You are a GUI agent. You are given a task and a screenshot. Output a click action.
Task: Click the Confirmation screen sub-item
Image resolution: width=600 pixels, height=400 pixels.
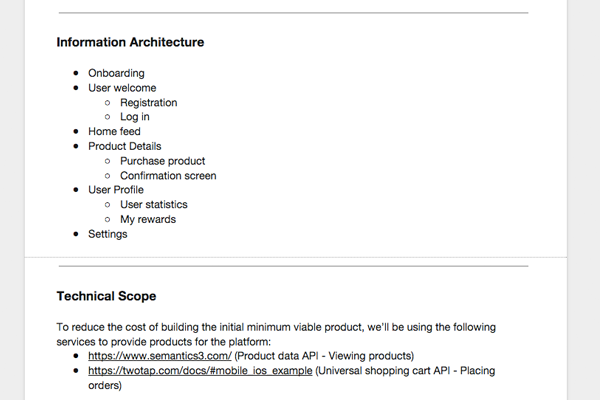tap(168, 176)
